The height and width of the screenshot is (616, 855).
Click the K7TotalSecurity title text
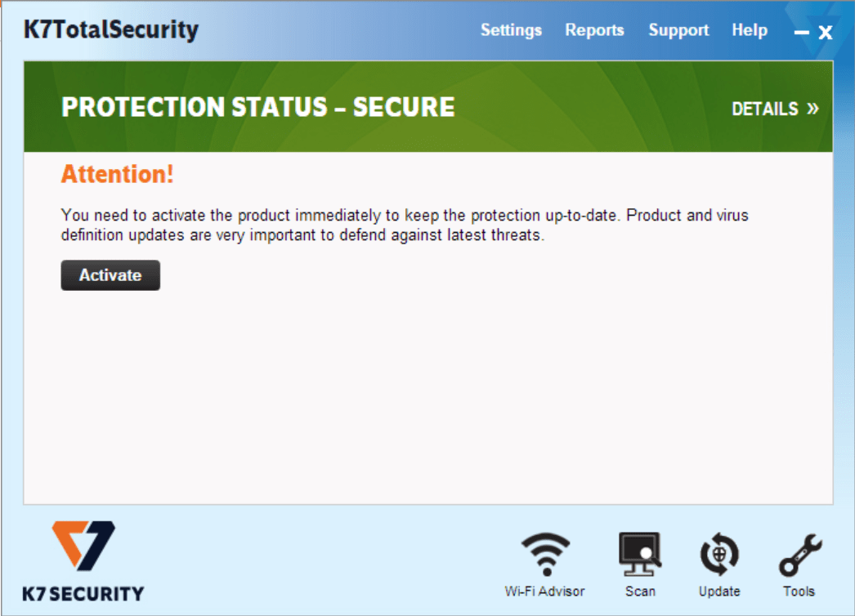110,29
